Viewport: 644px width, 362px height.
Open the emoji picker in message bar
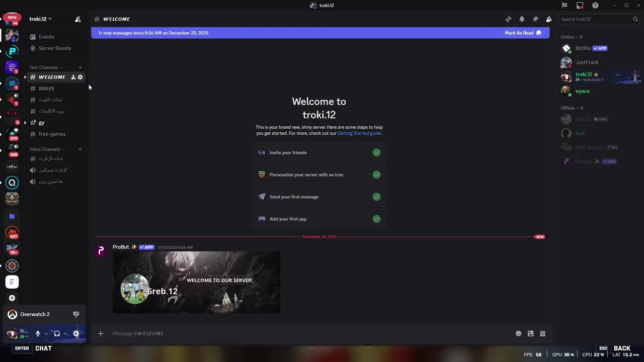[518, 333]
